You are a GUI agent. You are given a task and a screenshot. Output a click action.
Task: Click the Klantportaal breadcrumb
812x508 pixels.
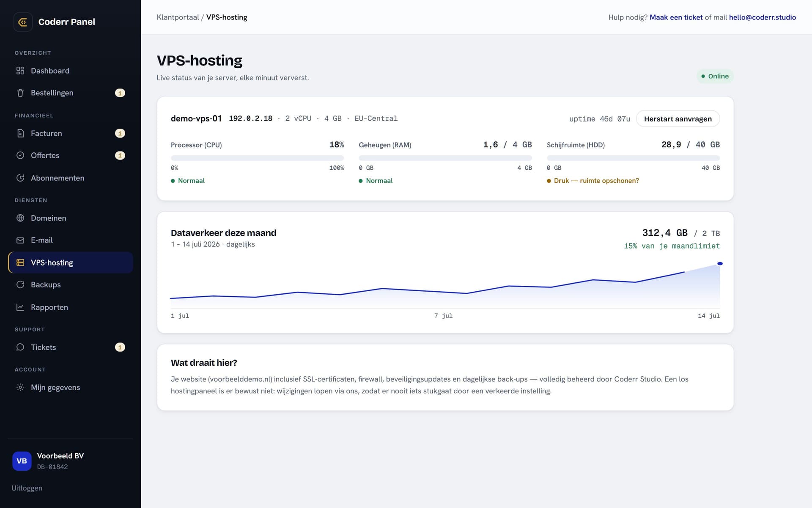(178, 17)
